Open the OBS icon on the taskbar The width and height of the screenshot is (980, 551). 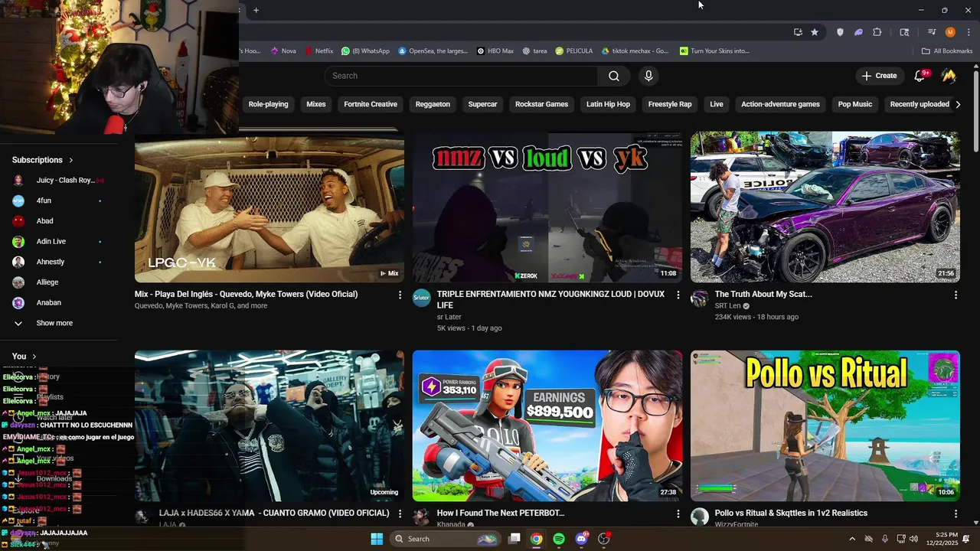tap(604, 539)
